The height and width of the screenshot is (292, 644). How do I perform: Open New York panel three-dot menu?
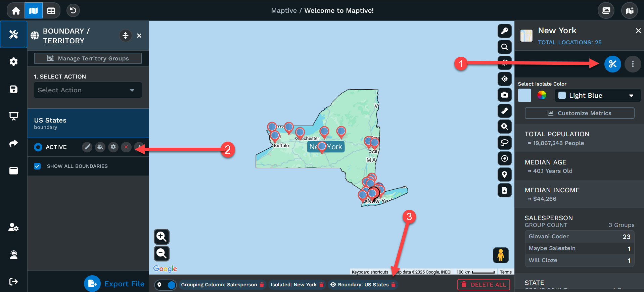pos(633,64)
